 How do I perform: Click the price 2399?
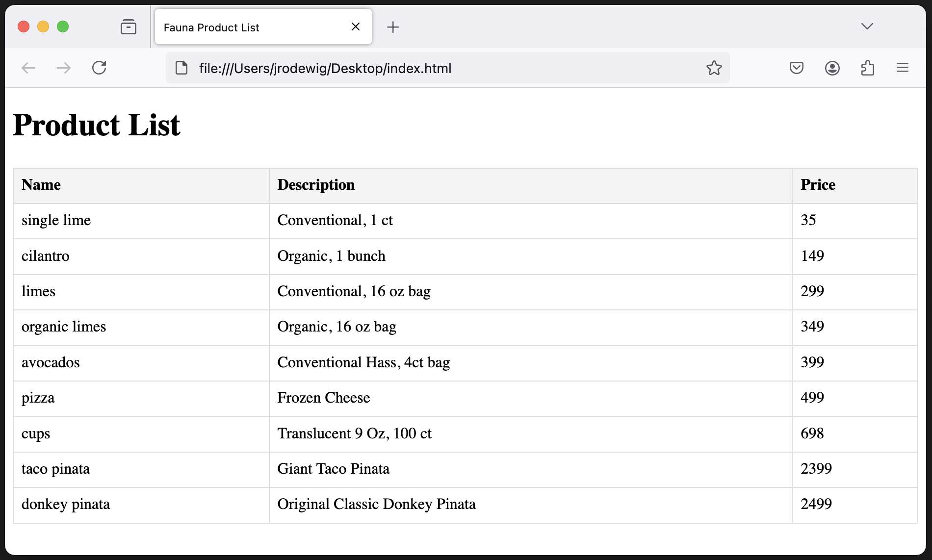[816, 469]
